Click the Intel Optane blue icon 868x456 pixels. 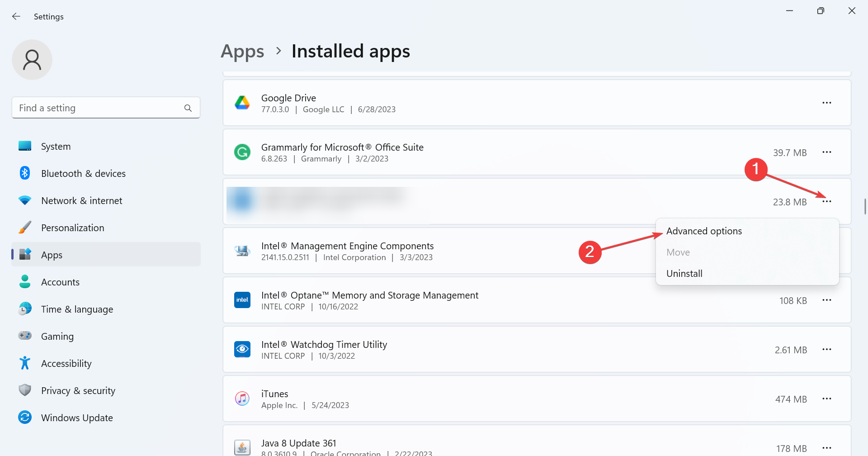click(242, 300)
